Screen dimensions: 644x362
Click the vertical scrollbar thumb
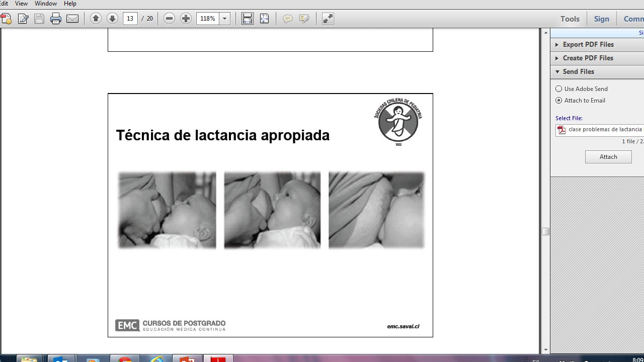(545, 231)
